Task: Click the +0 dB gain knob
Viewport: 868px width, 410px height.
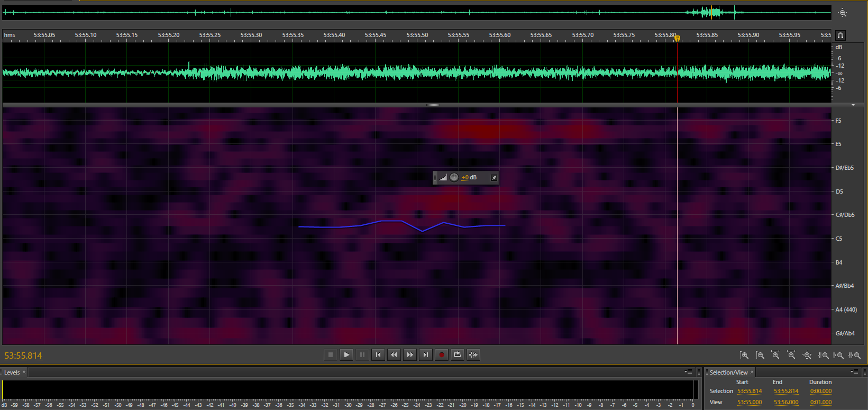Action: pos(454,177)
